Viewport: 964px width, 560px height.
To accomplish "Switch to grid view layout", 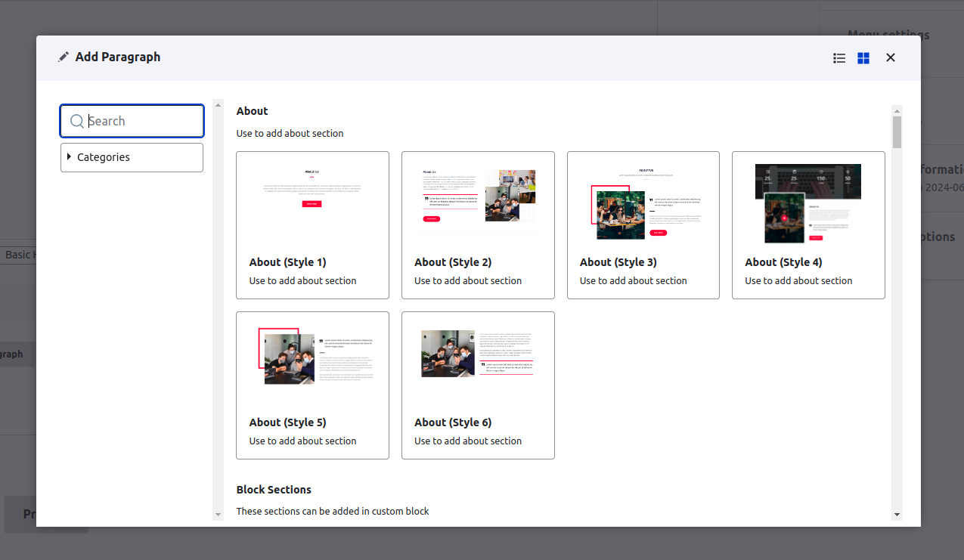I will [x=863, y=58].
